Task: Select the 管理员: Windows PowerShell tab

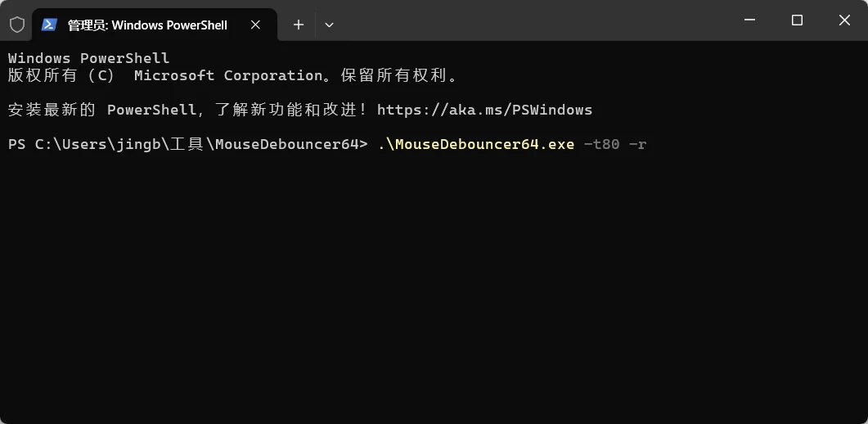Action: coord(147,25)
